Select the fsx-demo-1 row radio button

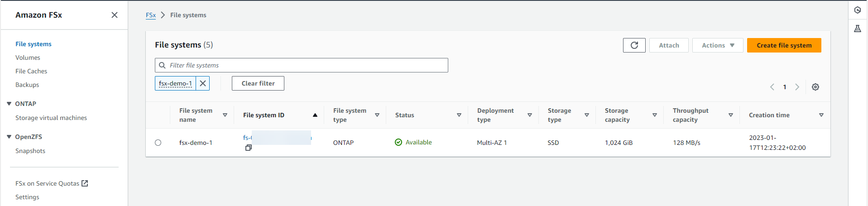coord(158,143)
